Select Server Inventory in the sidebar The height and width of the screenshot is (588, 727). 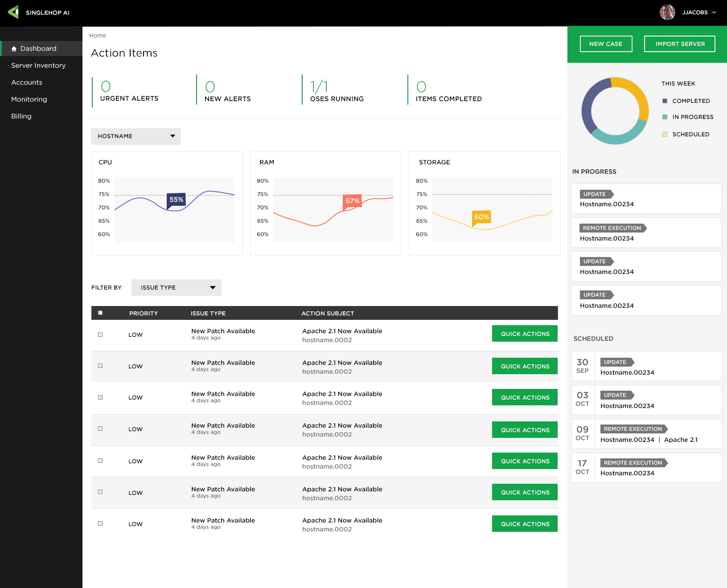[x=38, y=65]
